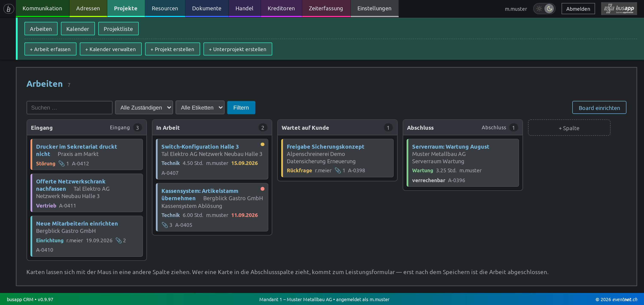
Task: Open card Neue Mitarbeiterin einrichten
Action: point(87,236)
